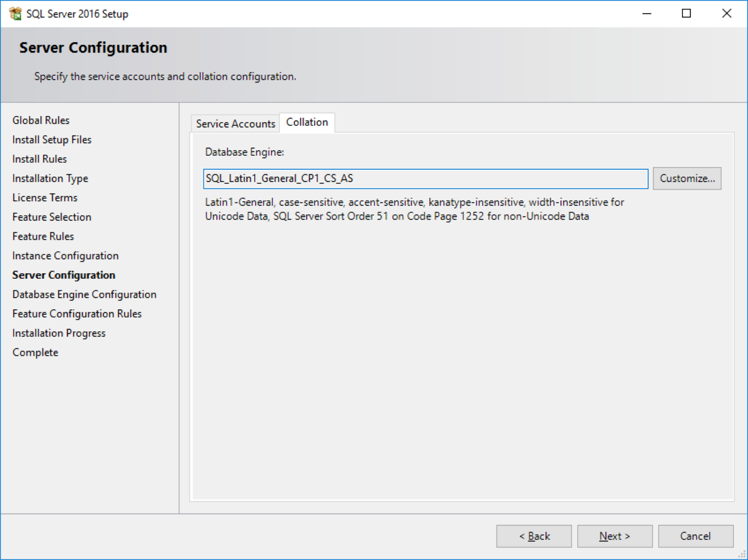Viewport: 748px width, 560px height.
Task: Select the Collation tab
Action: [307, 122]
